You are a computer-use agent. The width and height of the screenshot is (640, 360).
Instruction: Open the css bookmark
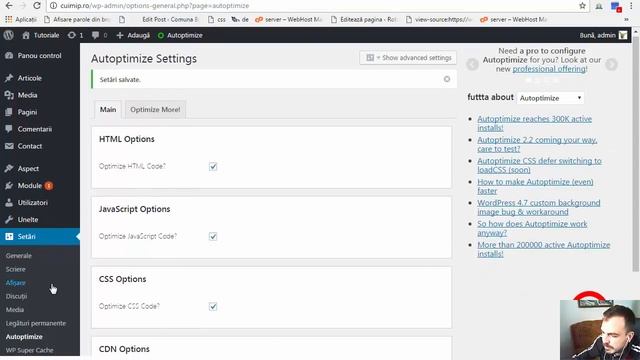(x=217, y=19)
